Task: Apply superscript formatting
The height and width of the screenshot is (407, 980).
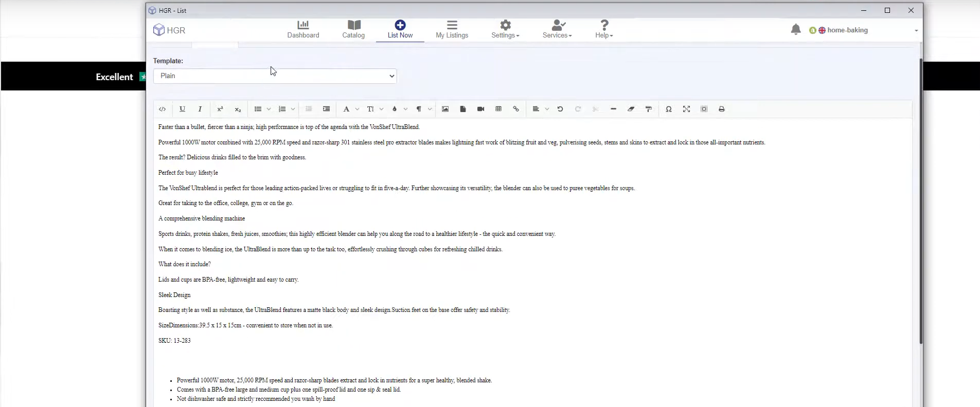Action: 220,109
